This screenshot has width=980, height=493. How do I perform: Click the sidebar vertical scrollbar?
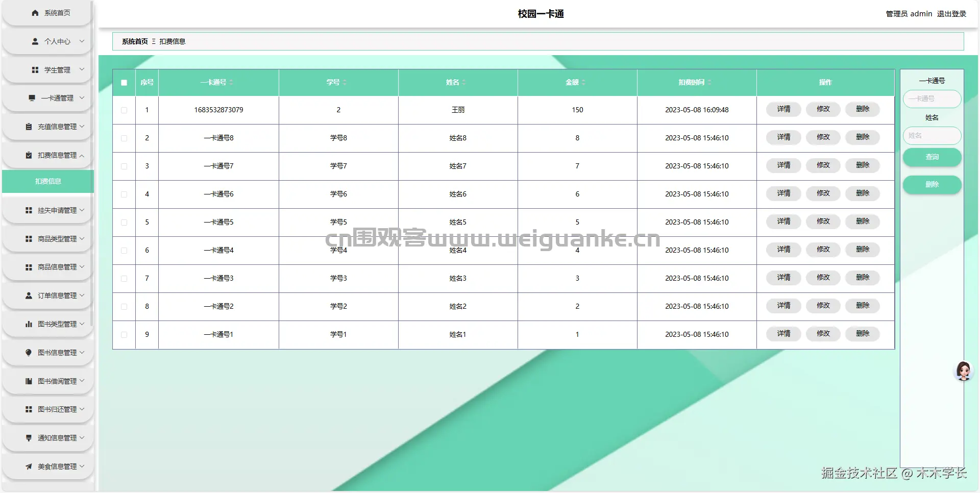coord(91,163)
